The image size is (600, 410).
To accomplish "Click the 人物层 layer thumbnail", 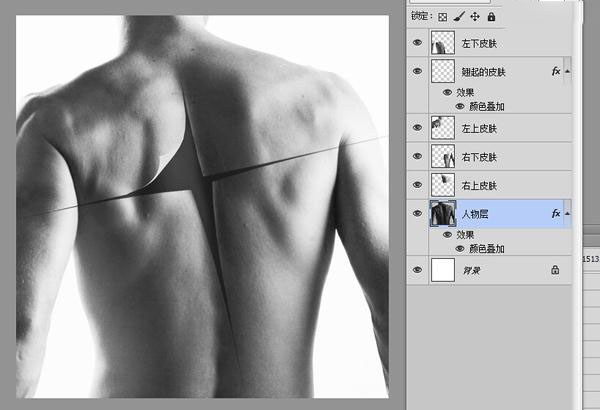I will click(442, 214).
